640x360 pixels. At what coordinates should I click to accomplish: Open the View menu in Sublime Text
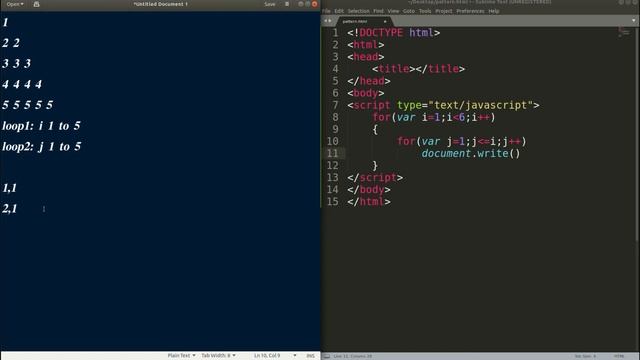pos(393,11)
